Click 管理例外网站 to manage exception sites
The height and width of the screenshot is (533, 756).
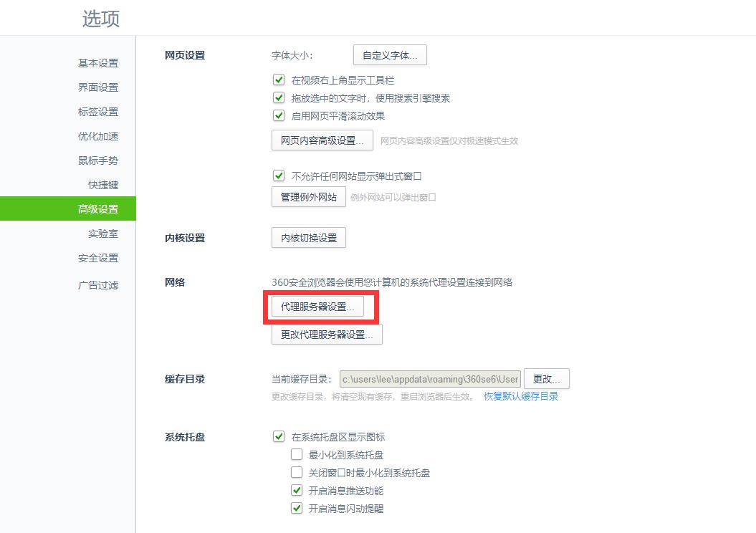(308, 196)
